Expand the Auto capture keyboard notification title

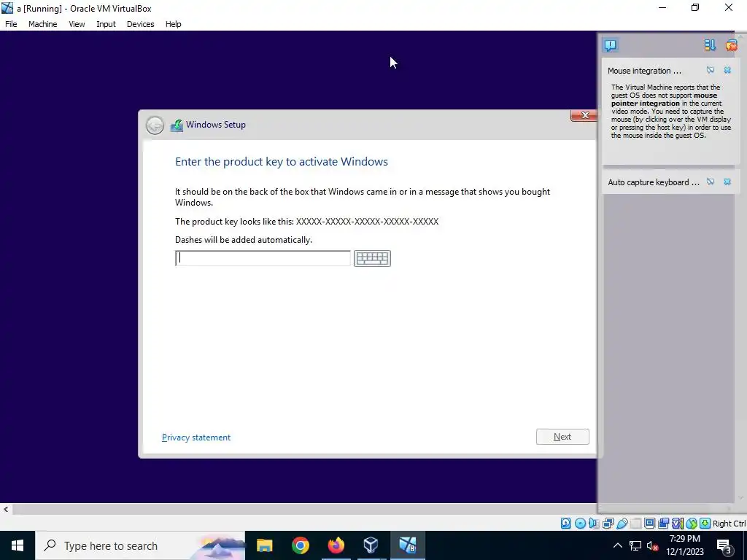pyautogui.click(x=654, y=182)
